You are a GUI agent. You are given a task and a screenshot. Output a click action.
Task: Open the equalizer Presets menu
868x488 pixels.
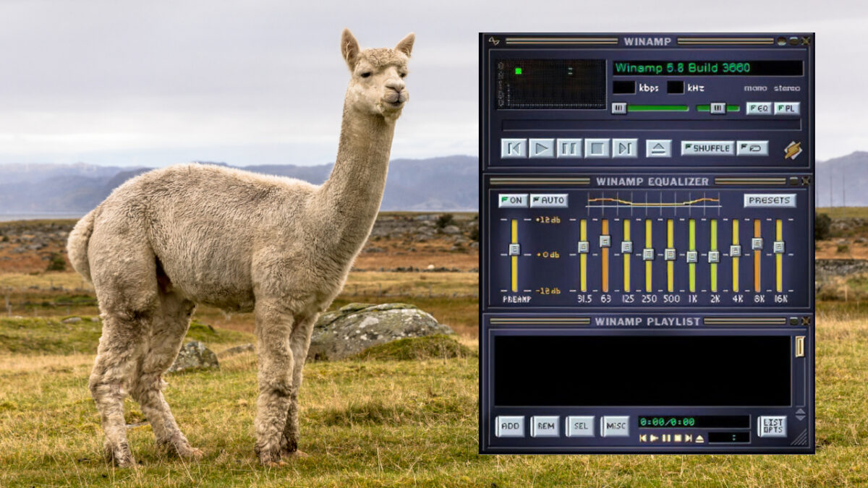tap(770, 200)
